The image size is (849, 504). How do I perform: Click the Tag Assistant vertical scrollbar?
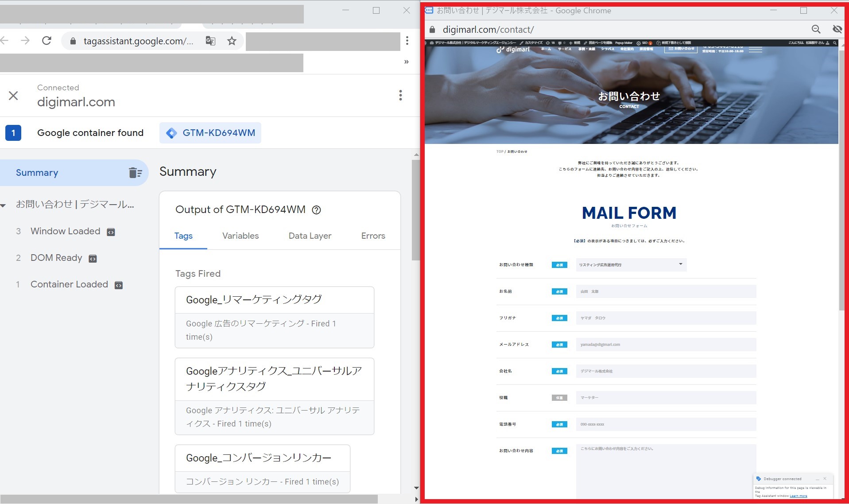(x=415, y=210)
